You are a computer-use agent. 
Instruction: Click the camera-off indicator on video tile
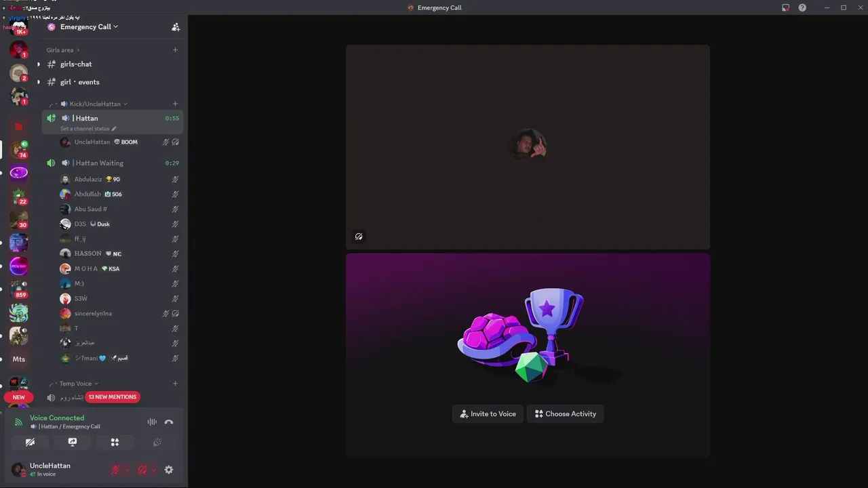(x=359, y=237)
